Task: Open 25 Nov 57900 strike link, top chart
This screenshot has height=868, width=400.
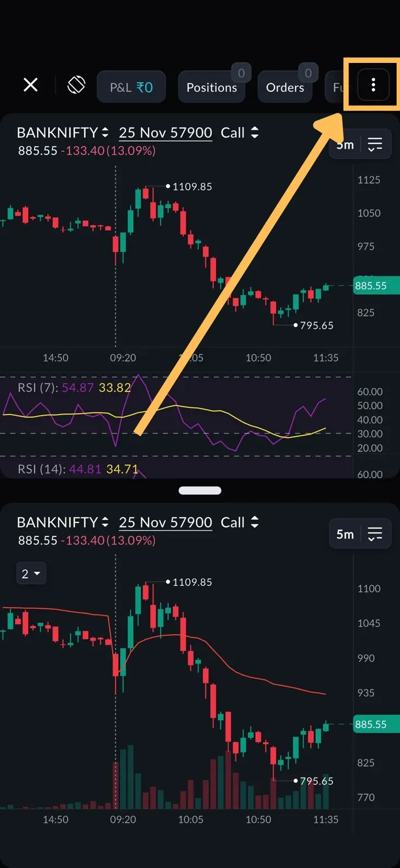Action: [x=165, y=133]
